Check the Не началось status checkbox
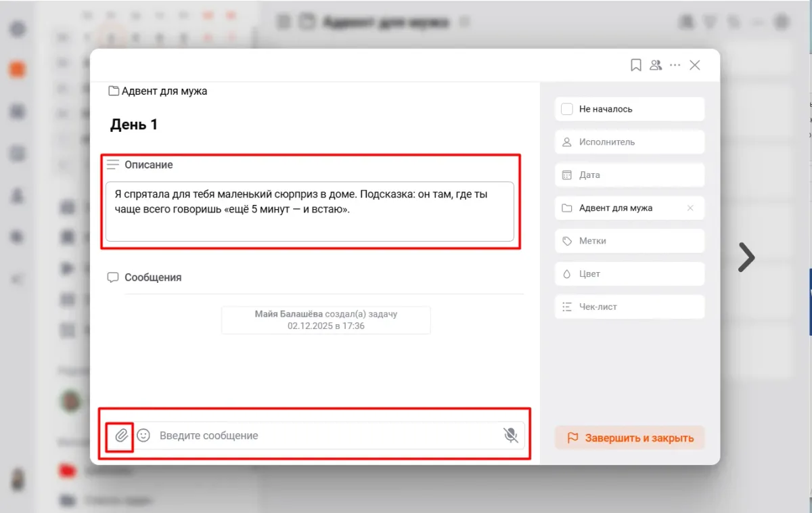Viewport: 812px width, 513px height. click(x=567, y=109)
